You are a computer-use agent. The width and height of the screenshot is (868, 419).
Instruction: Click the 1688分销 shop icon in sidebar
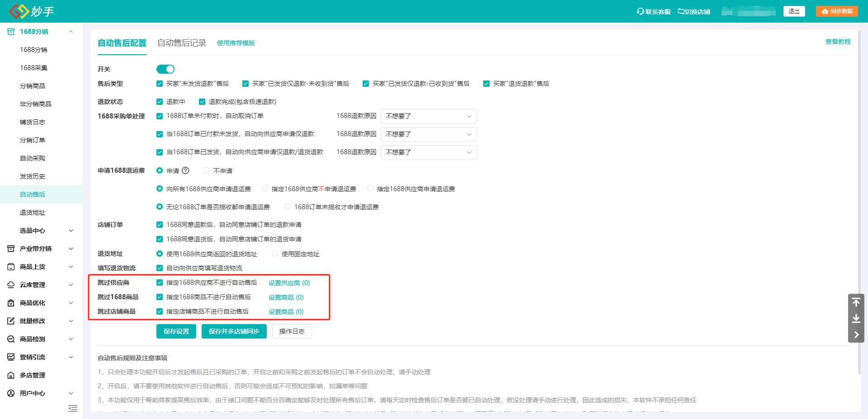[11, 32]
